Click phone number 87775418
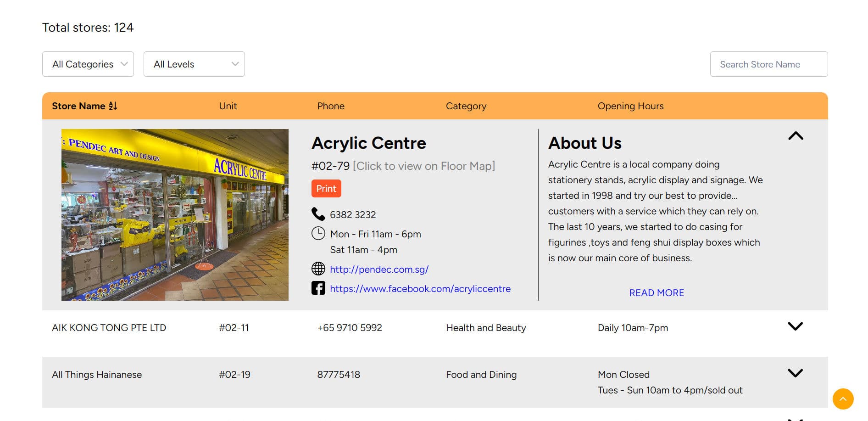The height and width of the screenshot is (421, 868). click(339, 375)
